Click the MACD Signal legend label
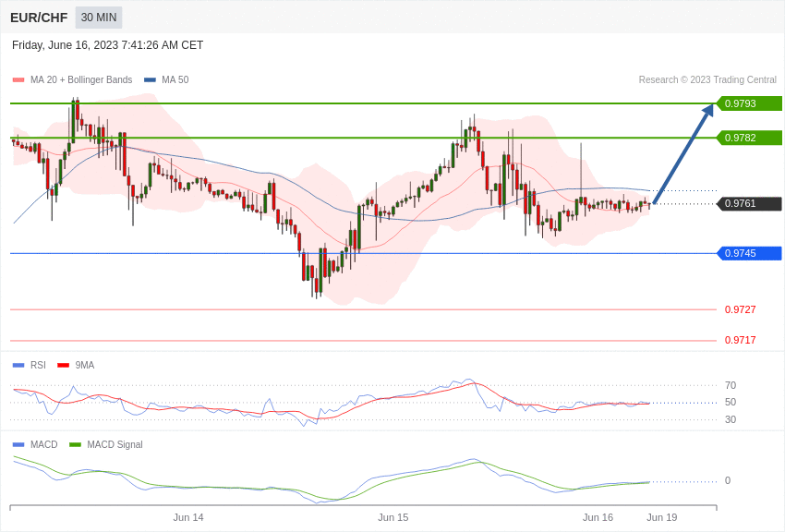 [x=115, y=445]
